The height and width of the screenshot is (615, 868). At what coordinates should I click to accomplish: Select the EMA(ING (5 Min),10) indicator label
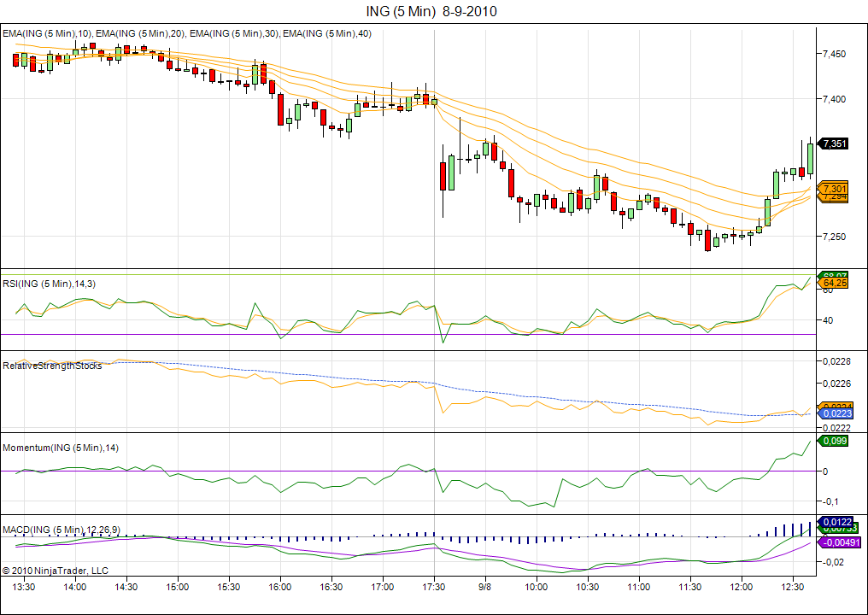pyautogui.click(x=48, y=34)
